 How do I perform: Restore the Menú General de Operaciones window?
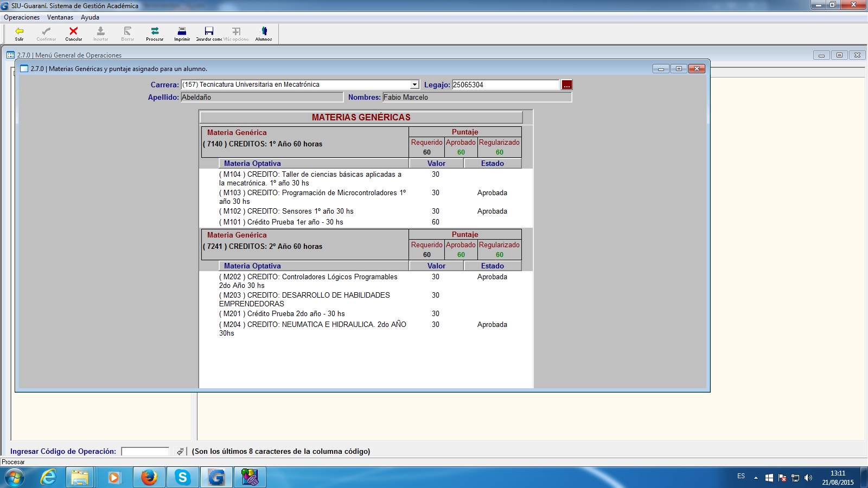coord(839,55)
